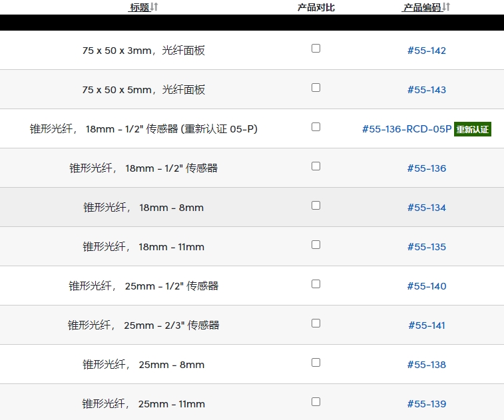Click the 标题 column header
Viewport: 504px width, 420px height.
pyautogui.click(x=140, y=7)
